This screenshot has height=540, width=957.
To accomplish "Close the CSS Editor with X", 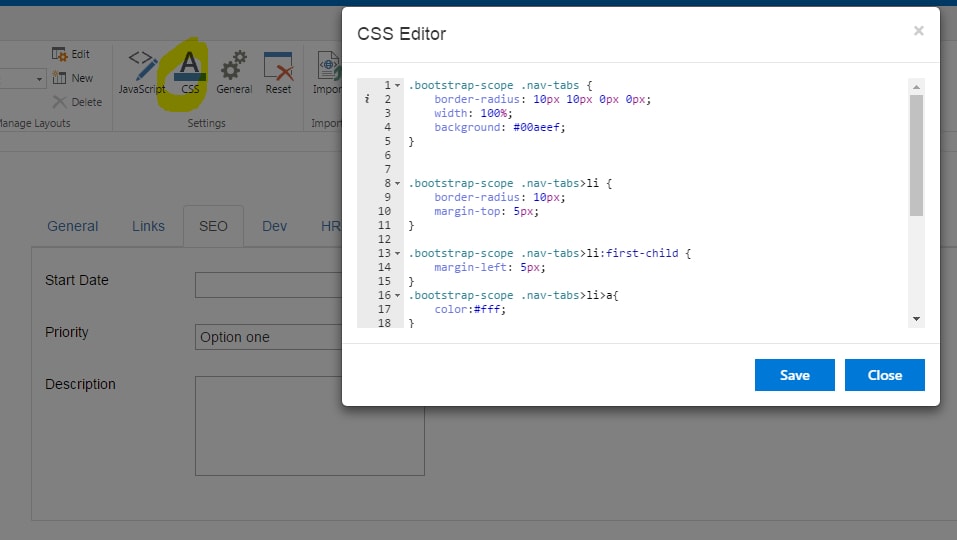I will [918, 31].
